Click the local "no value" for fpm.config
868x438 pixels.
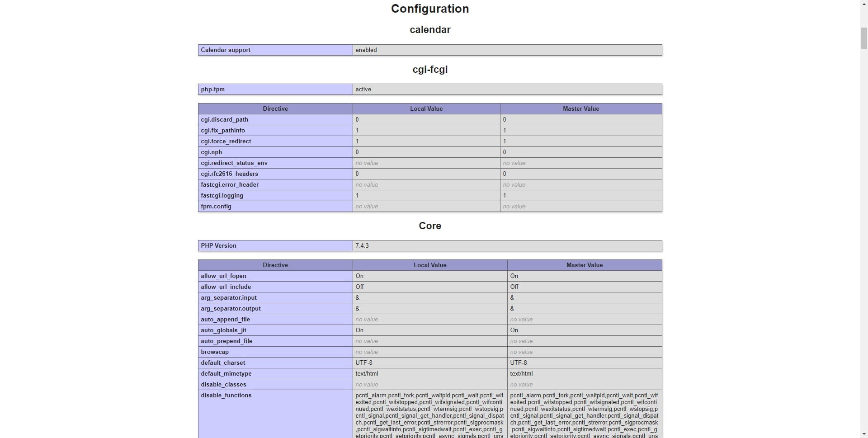coord(367,207)
